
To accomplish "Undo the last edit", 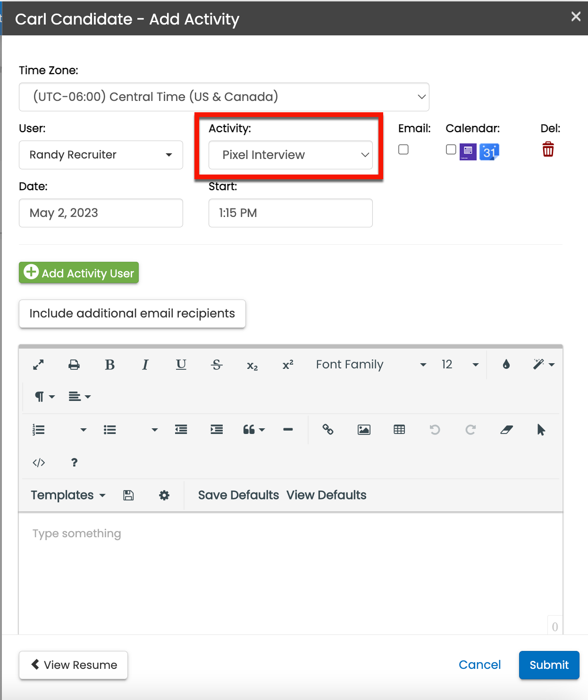I will (x=435, y=430).
